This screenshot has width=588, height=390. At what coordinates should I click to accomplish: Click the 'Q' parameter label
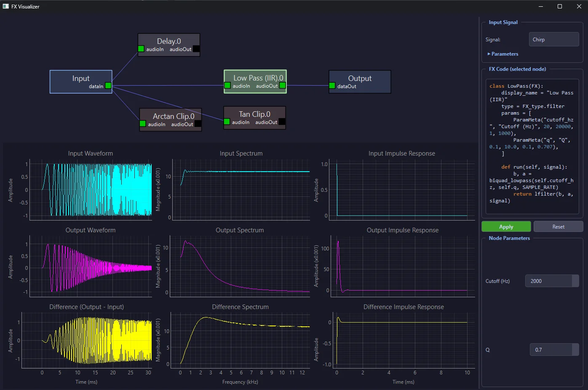click(488, 350)
